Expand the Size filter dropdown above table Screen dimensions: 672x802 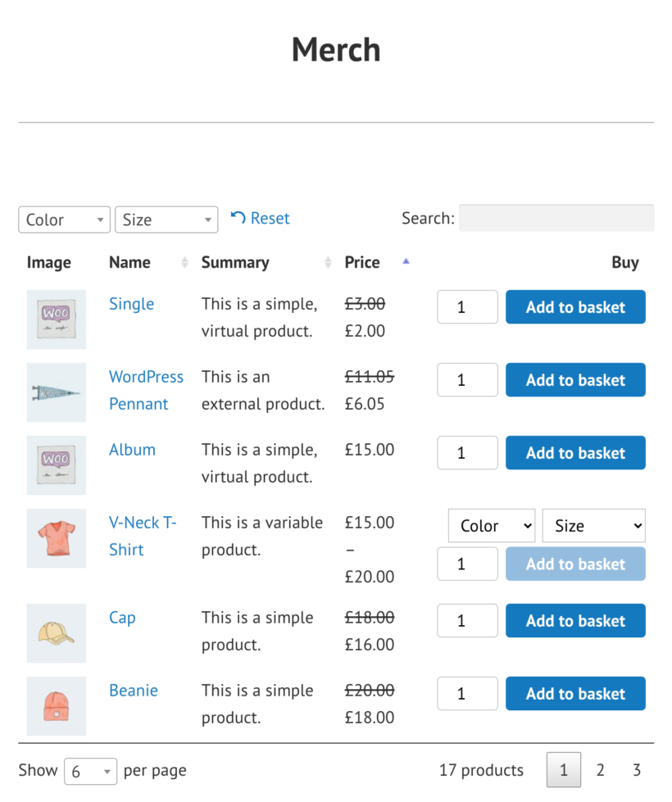tap(166, 220)
